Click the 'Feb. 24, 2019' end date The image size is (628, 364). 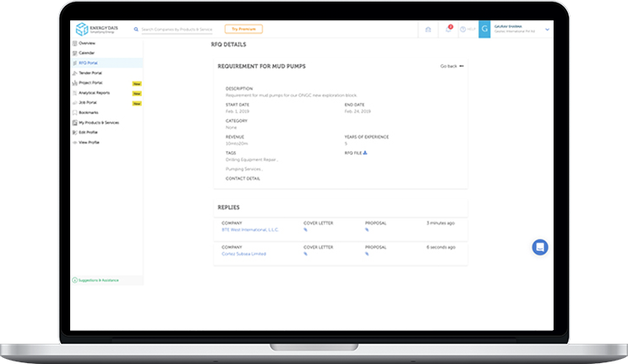point(358,111)
